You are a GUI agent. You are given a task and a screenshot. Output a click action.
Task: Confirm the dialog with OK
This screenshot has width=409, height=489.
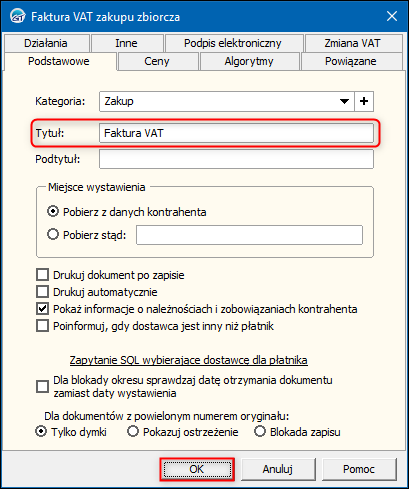(197, 469)
